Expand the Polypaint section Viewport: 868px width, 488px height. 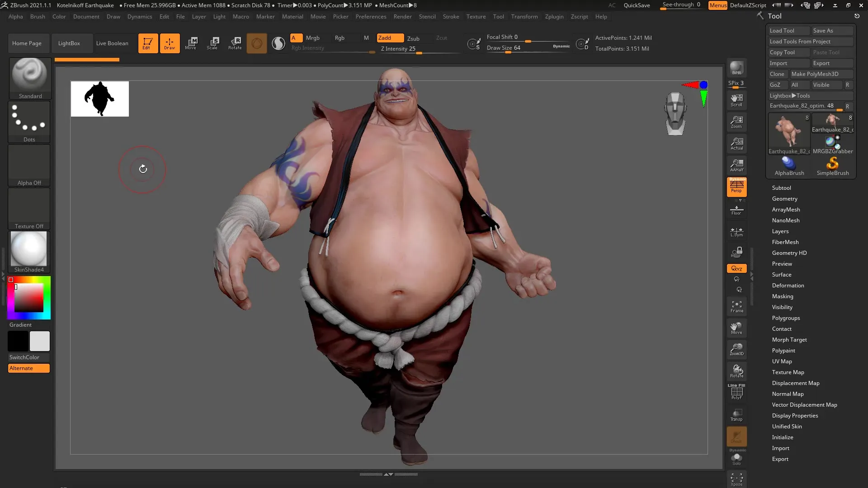click(783, 351)
